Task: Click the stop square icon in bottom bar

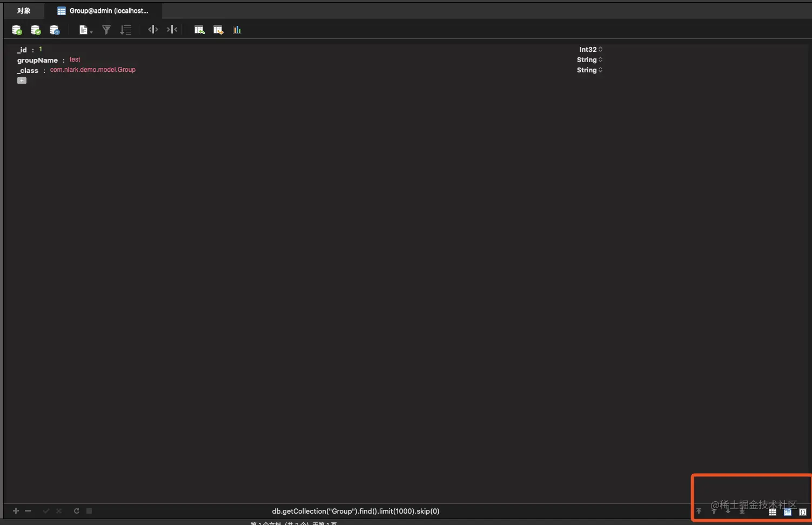Action: click(89, 511)
